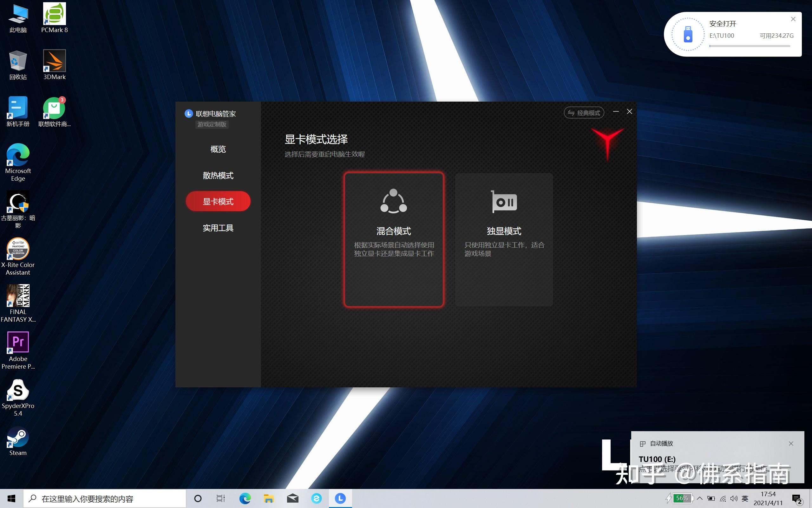Switch to 经典模式 classic mode
The image size is (812, 508).
click(584, 113)
